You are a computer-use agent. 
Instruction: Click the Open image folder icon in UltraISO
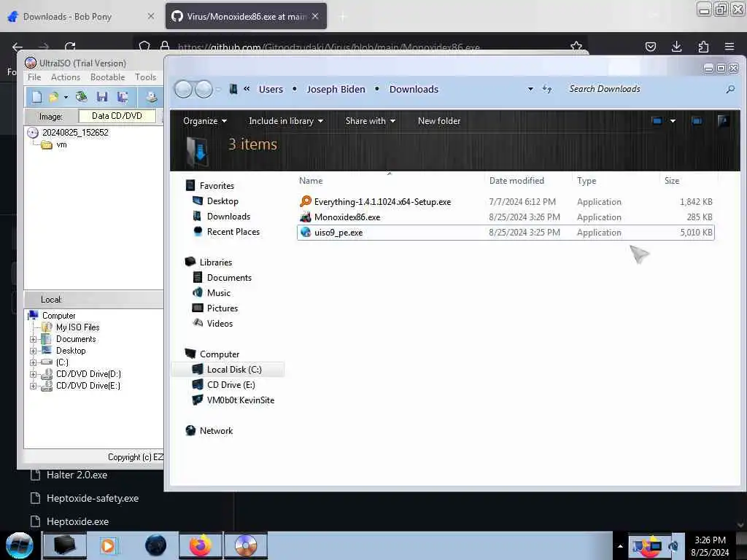click(x=53, y=97)
